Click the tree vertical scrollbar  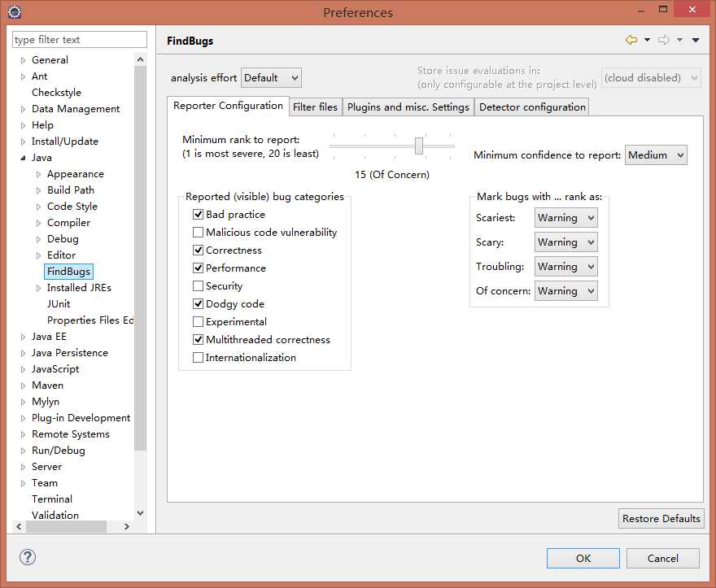[x=140, y=258]
